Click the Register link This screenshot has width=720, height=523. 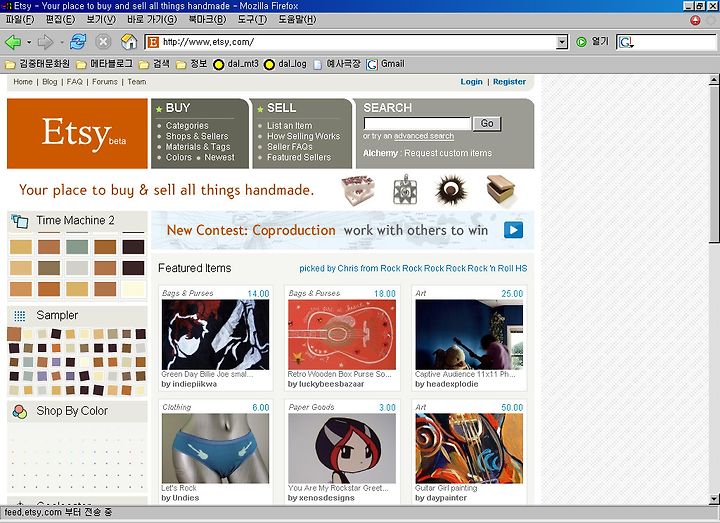[509, 82]
